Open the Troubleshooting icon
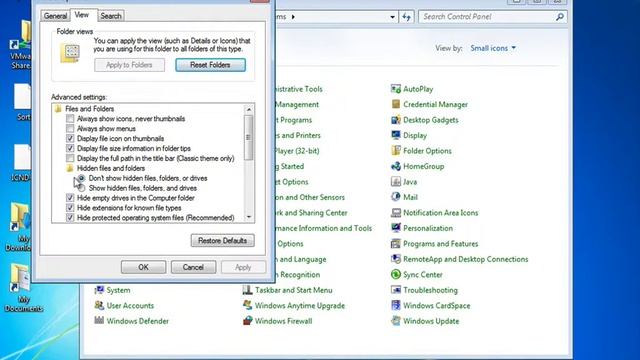 coord(396,290)
